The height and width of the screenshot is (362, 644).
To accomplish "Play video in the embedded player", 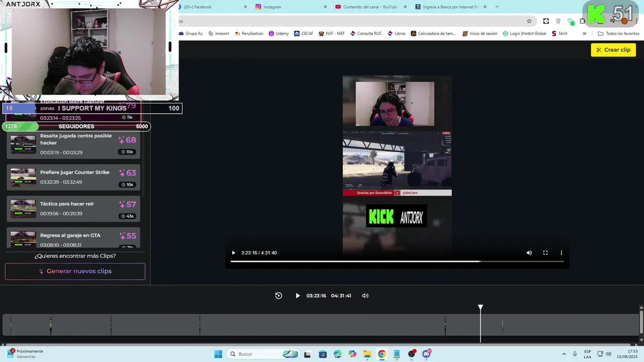I will [x=233, y=253].
